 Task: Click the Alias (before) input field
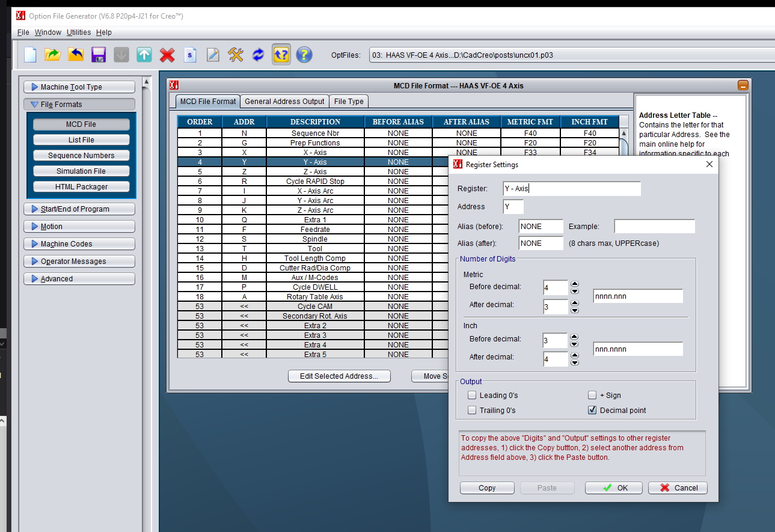click(541, 227)
